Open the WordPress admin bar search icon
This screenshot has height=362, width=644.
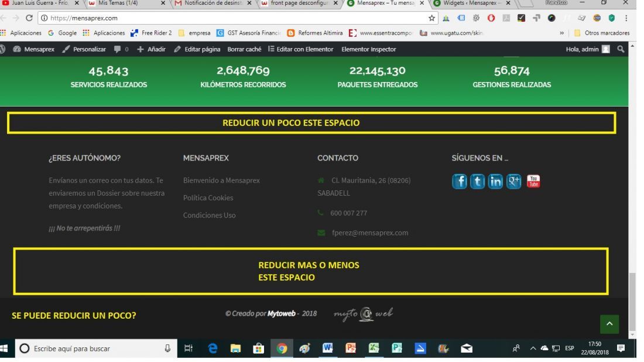point(621,49)
